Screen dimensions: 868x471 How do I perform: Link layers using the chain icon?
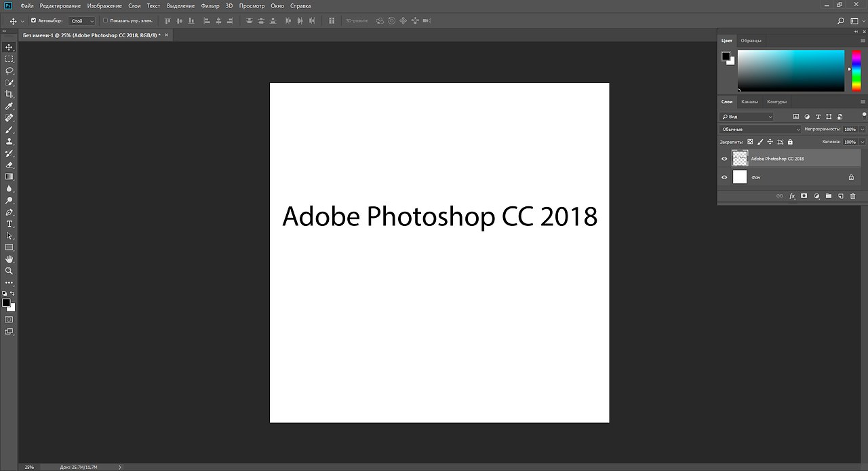(780, 196)
